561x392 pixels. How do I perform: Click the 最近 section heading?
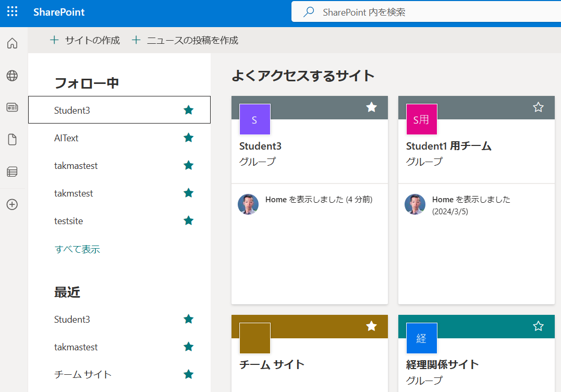click(67, 292)
